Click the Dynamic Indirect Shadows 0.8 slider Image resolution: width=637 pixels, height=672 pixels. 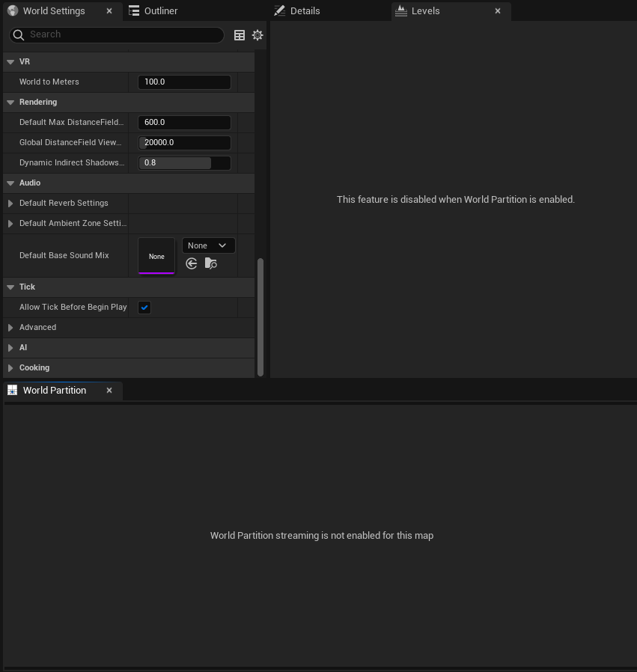click(x=184, y=163)
